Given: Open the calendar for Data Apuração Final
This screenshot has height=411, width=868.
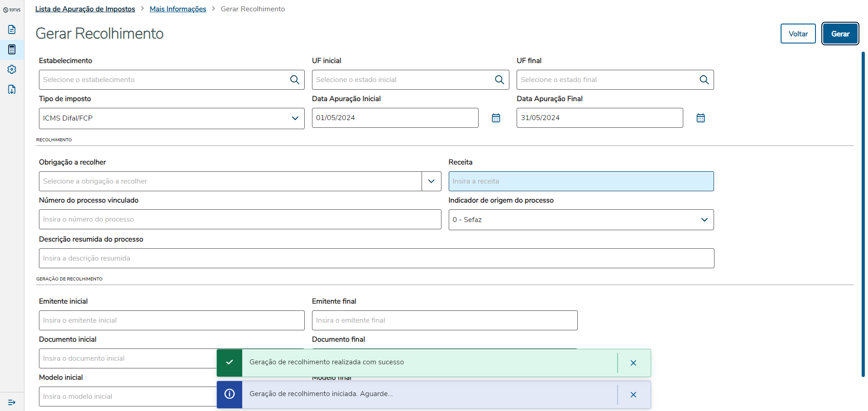Looking at the screenshot, I should coord(700,118).
